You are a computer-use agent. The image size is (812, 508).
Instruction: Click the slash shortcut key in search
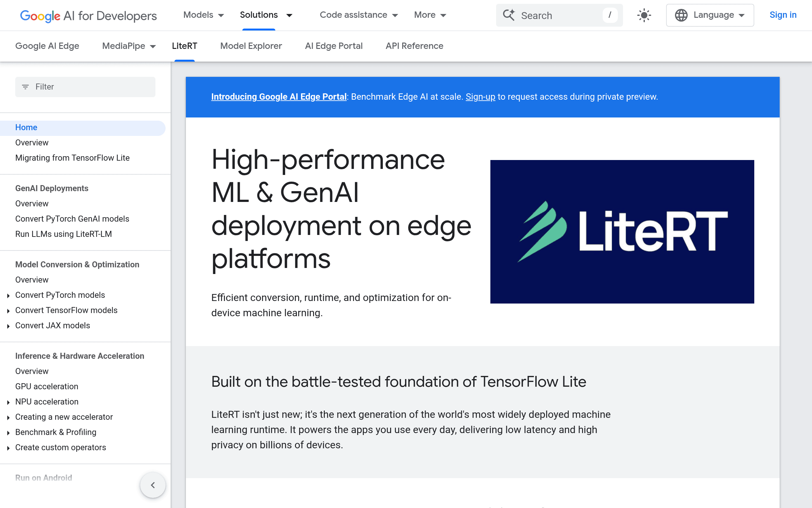610,15
